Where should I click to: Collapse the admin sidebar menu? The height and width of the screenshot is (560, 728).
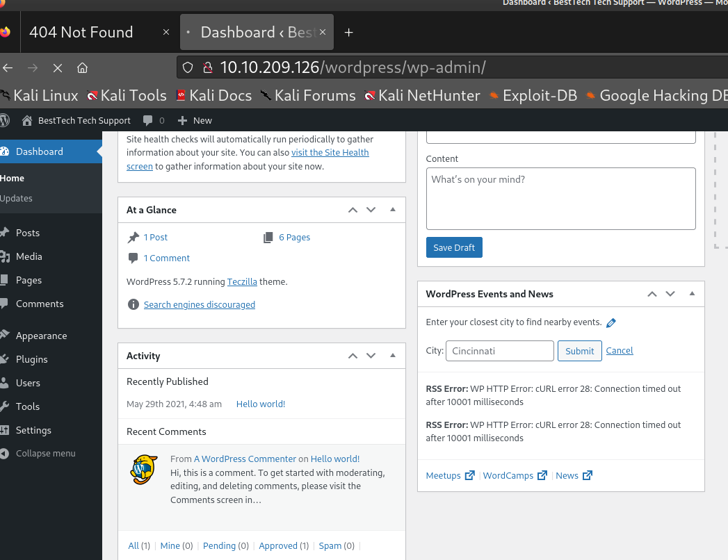(45, 454)
